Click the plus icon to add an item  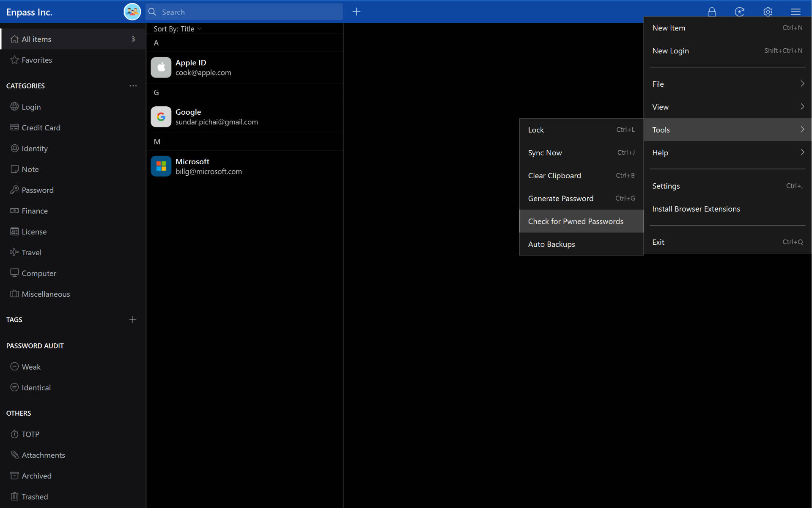[357, 12]
